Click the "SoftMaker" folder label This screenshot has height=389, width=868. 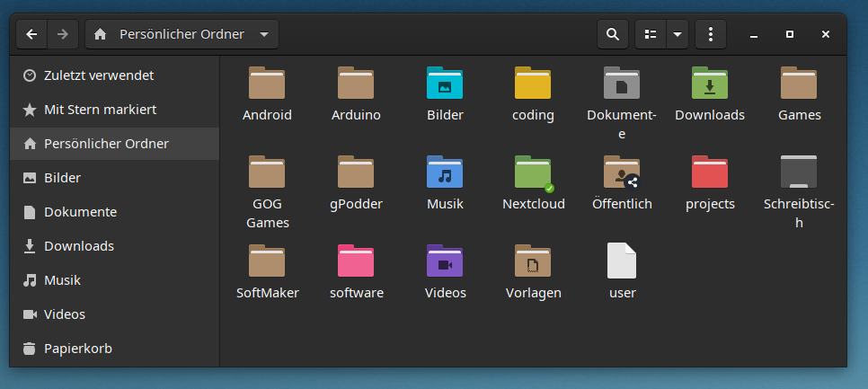268,293
